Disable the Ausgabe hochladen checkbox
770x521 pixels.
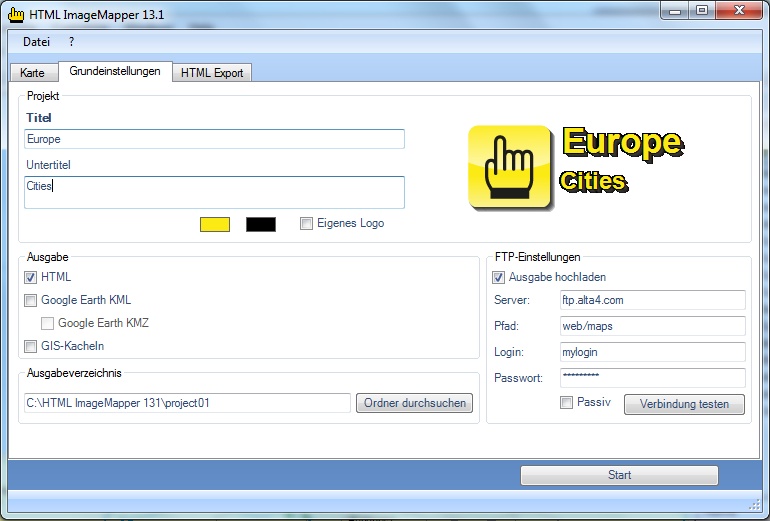pos(499,278)
